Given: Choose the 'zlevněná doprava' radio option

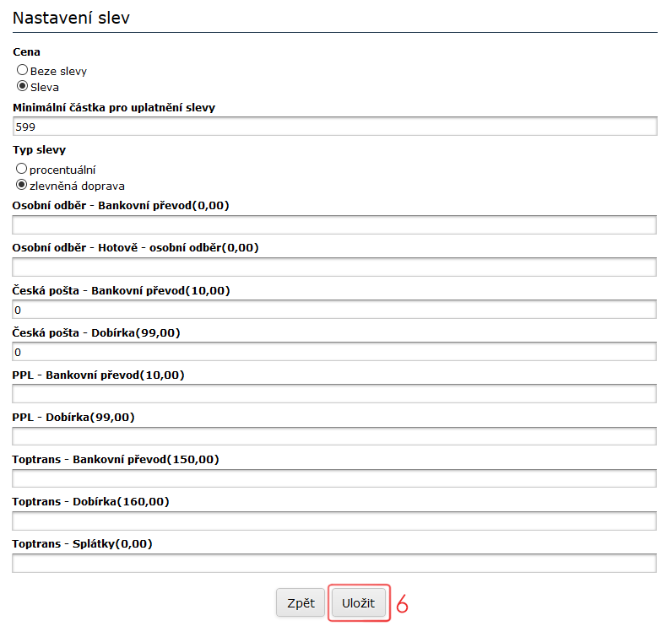Looking at the screenshot, I should point(23,185).
